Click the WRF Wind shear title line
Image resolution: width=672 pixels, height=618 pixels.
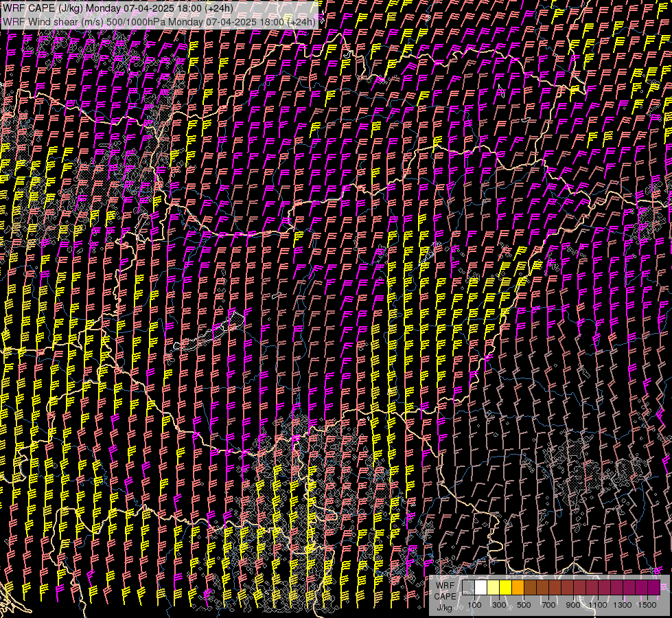click(159, 21)
